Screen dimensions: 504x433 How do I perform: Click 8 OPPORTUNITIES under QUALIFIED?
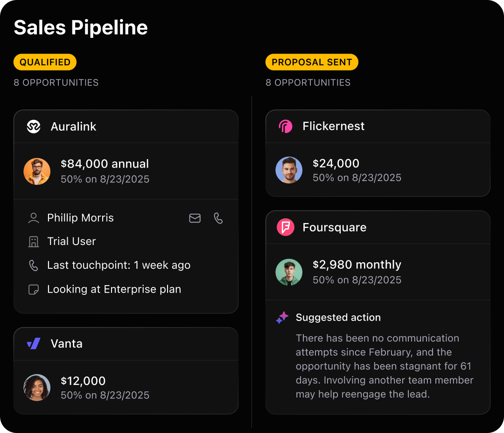click(x=56, y=83)
